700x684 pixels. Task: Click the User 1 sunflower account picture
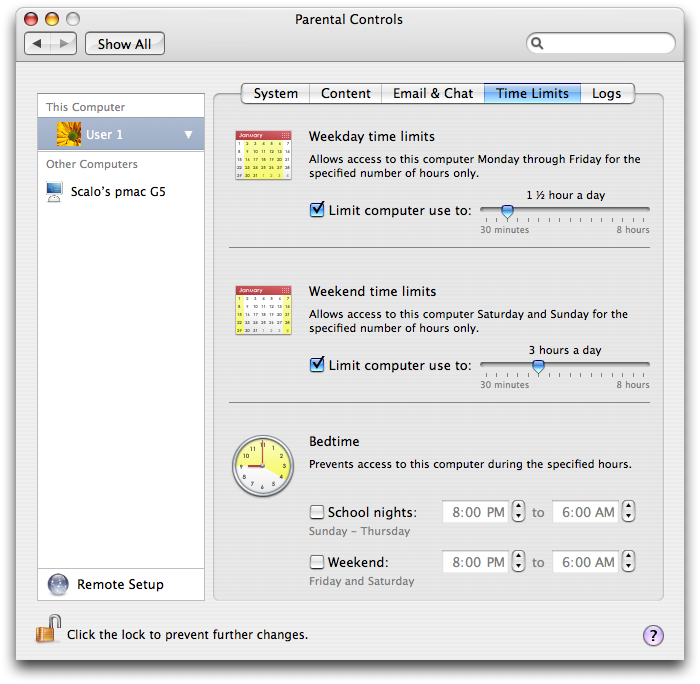pos(69,134)
